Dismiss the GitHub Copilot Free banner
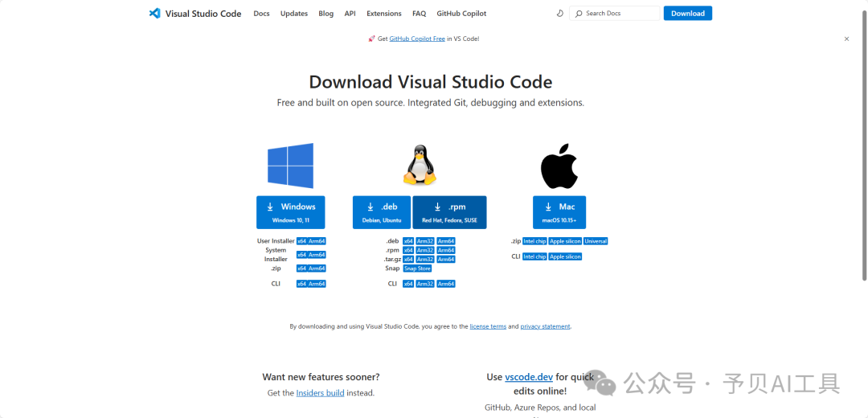Viewport: 868px width, 418px height. click(846, 39)
